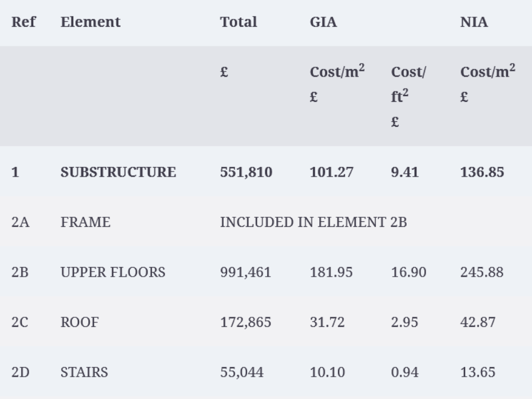The image size is (532, 399).
Task: Click the 2D reference cell
Action: 21,372
